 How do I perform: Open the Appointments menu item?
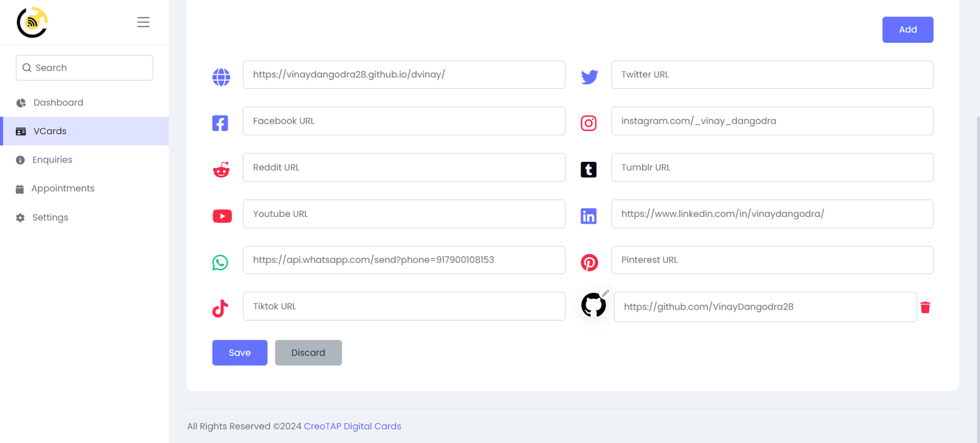coord(85,189)
